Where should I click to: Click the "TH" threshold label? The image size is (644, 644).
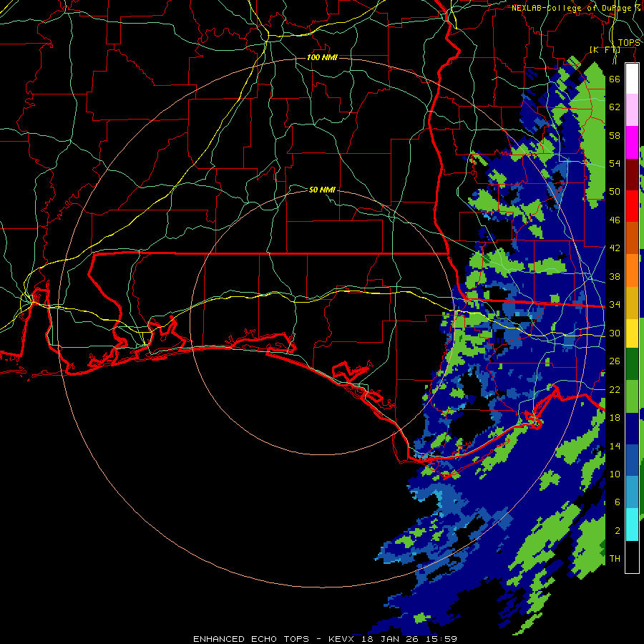coord(615,559)
